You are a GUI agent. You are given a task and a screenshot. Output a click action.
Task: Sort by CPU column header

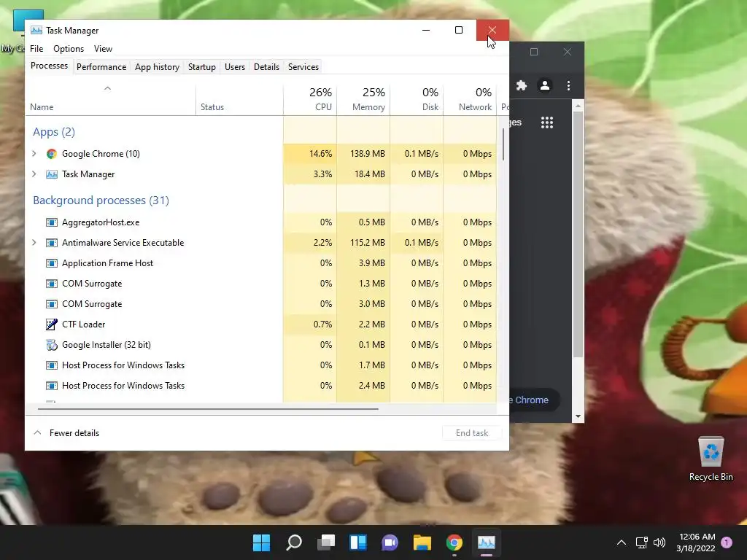[x=309, y=99]
